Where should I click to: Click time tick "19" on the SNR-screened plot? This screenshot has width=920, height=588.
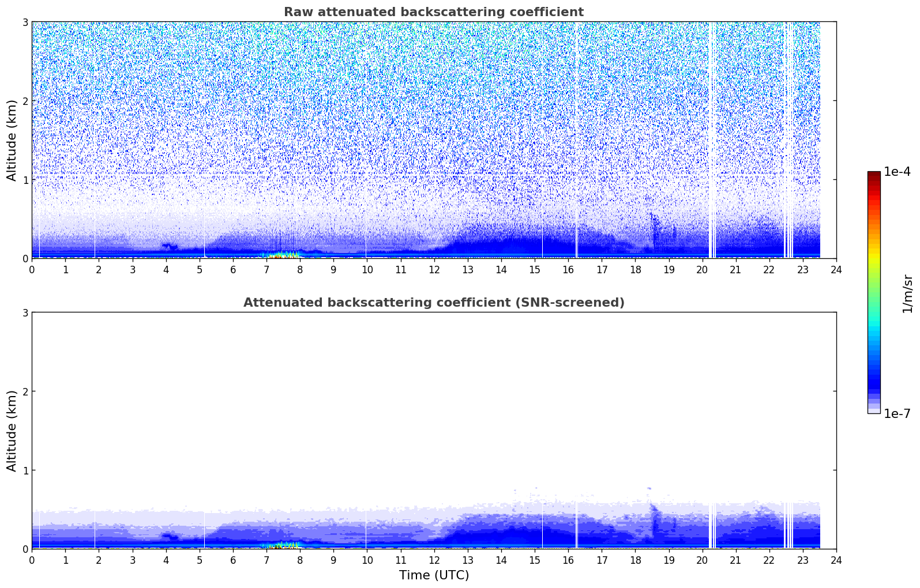[x=669, y=560]
